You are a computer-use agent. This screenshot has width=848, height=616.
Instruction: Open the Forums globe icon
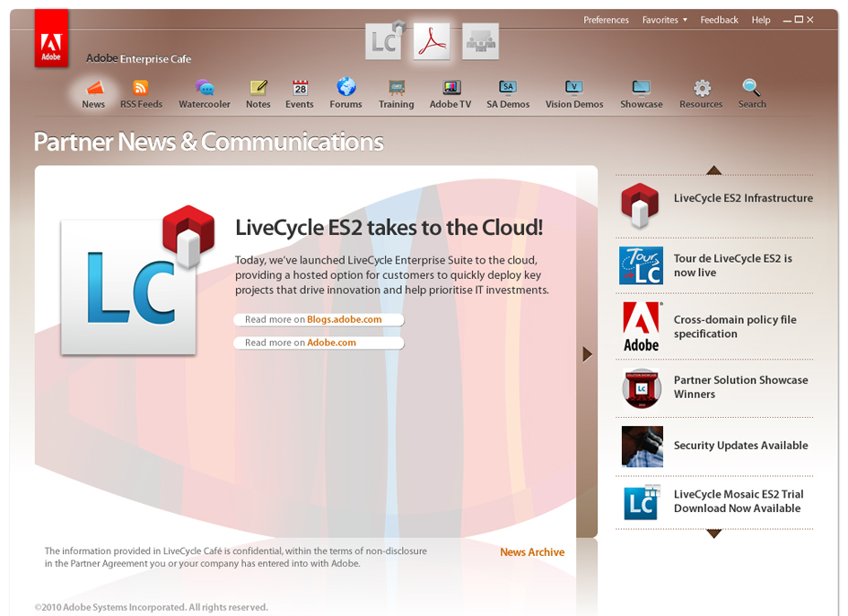click(x=346, y=86)
